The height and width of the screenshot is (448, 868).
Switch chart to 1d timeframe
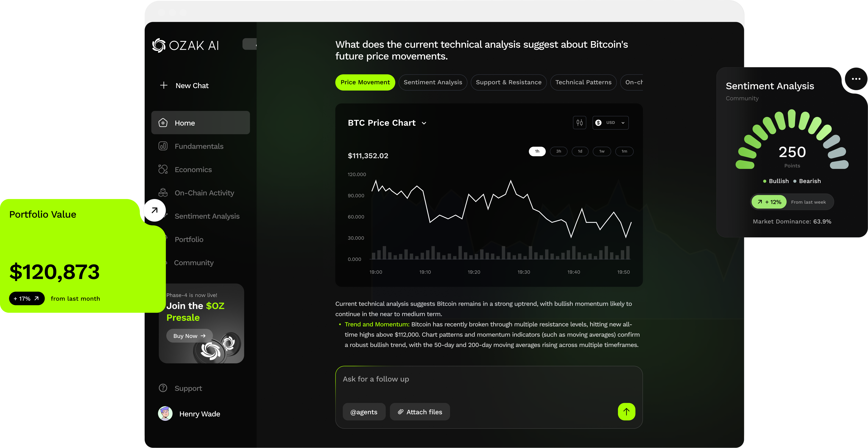coord(580,151)
